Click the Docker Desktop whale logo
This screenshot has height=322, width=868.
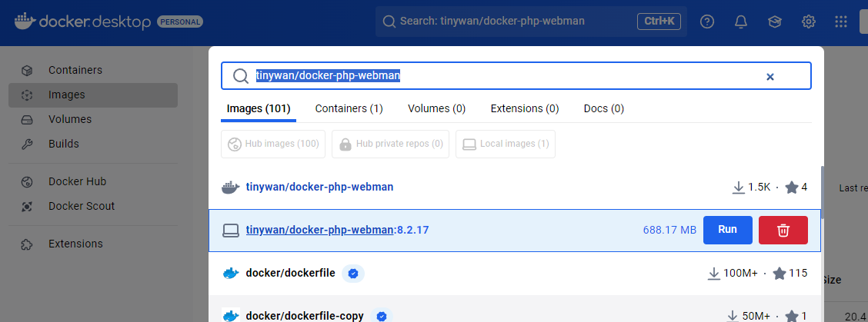pyautogui.click(x=25, y=21)
